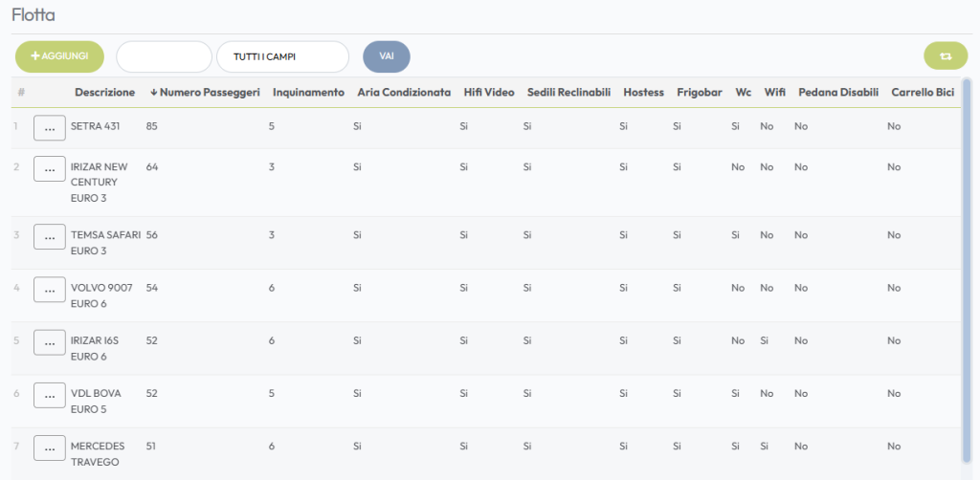
Task: Click the vertical scrollbar of the table
Action: (966, 268)
